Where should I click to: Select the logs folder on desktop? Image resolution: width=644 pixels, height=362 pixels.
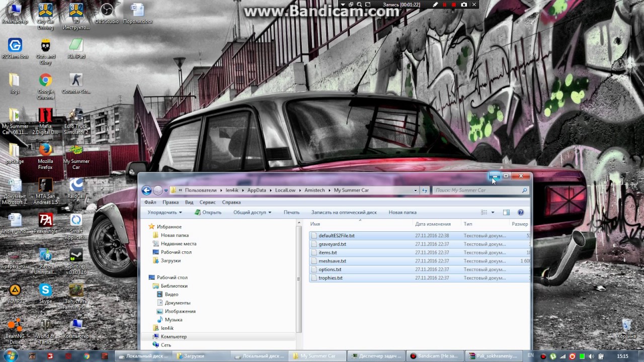tap(15, 83)
